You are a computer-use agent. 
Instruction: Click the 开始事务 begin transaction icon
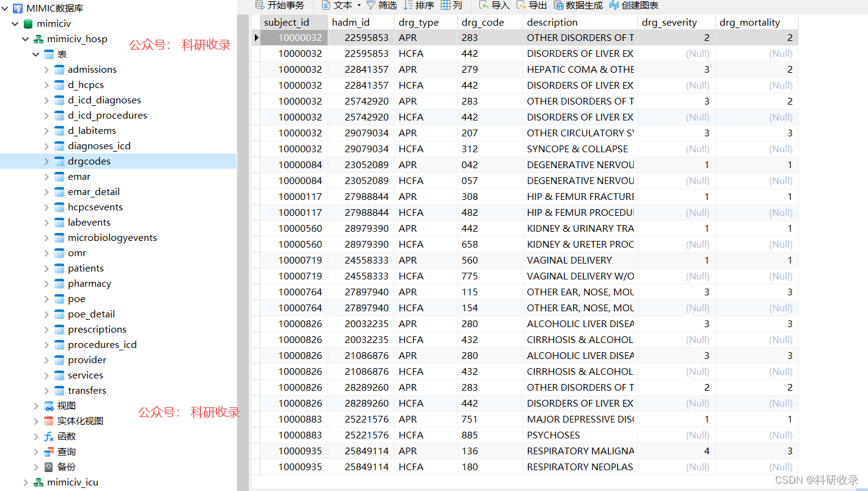(x=260, y=5)
